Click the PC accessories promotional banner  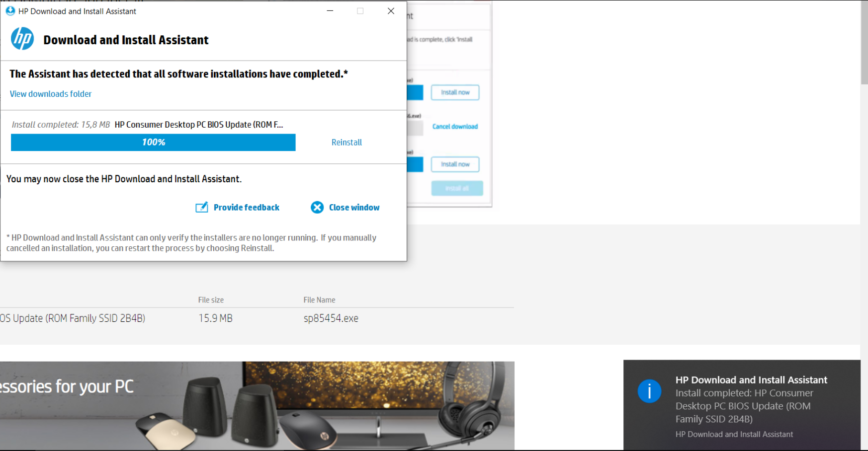(257, 405)
